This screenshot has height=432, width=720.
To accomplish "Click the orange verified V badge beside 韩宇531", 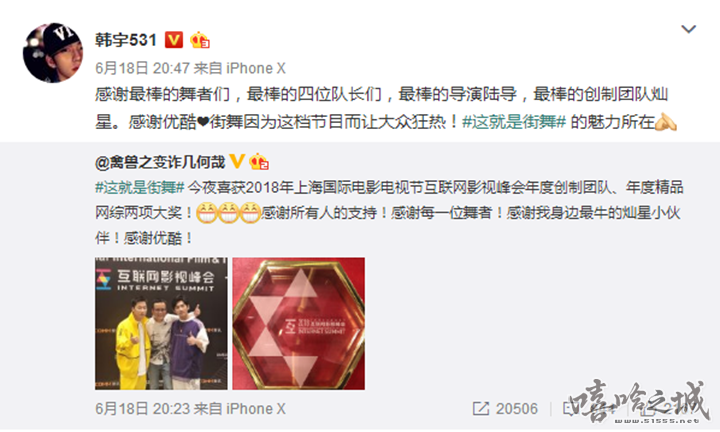I will pyautogui.click(x=174, y=40).
